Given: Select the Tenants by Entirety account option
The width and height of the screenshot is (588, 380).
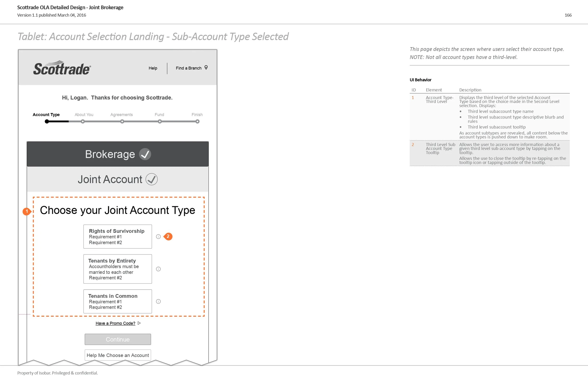Looking at the screenshot, I should [118, 269].
